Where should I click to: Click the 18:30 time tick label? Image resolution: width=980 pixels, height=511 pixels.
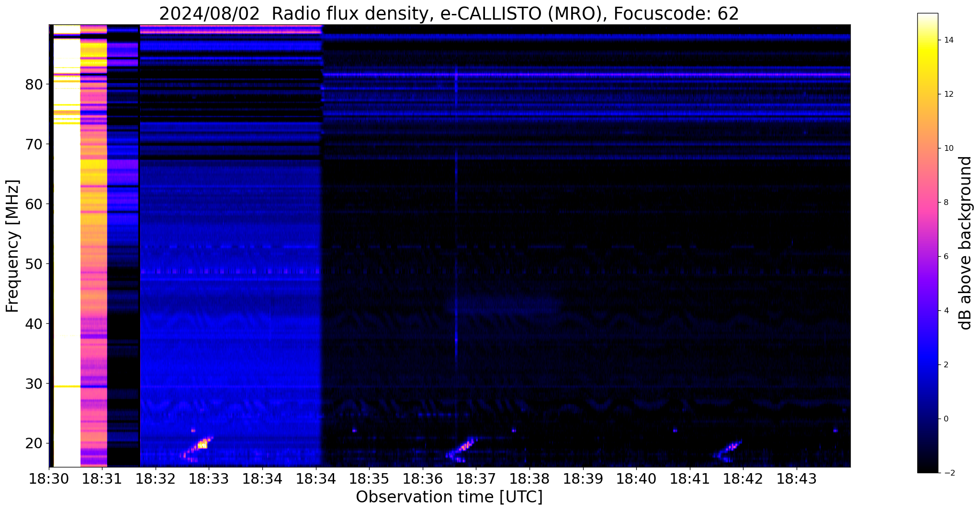tap(49, 479)
